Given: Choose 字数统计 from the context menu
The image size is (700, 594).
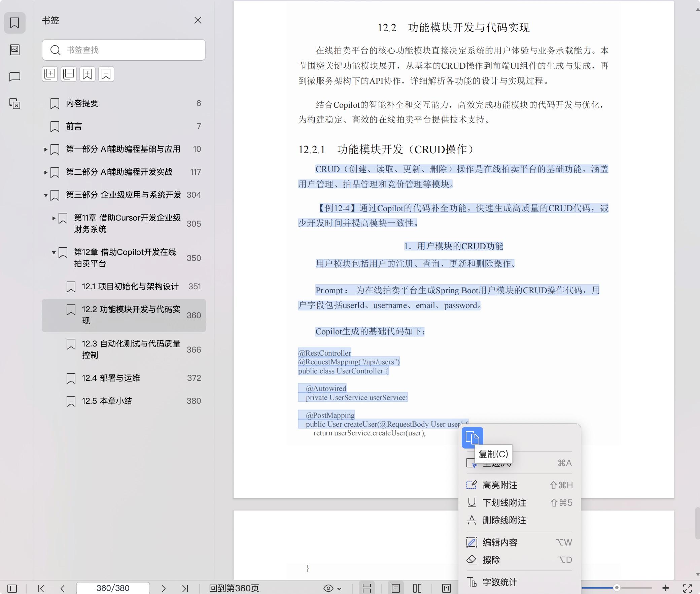Looking at the screenshot, I should click(x=500, y=582).
